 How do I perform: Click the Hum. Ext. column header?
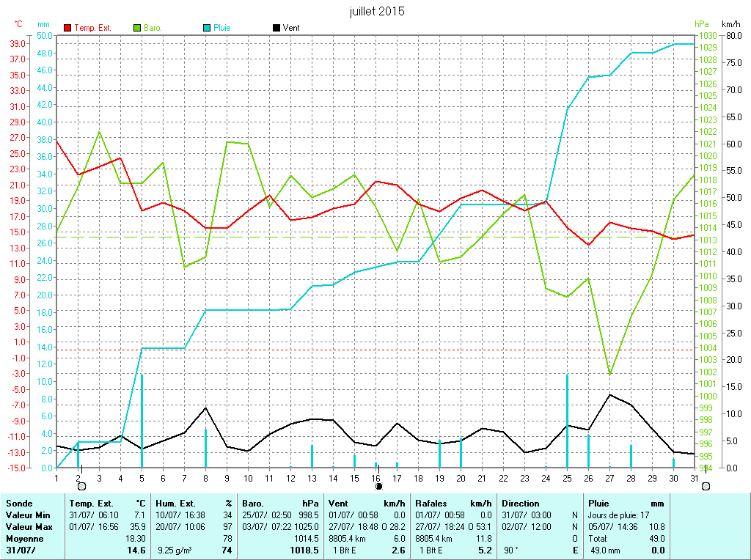click(176, 504)
